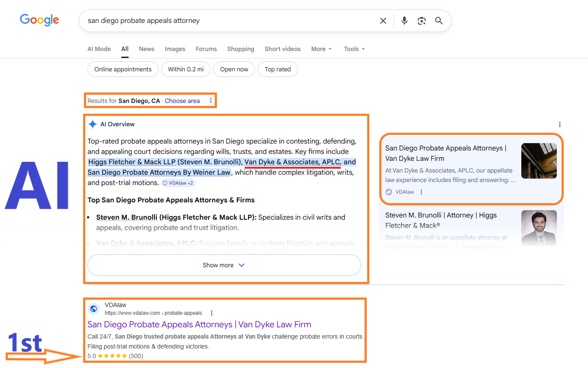This screenshot has width=588, height=368.
Task: Open AI Overview three-dot menu
Action: 559,125
